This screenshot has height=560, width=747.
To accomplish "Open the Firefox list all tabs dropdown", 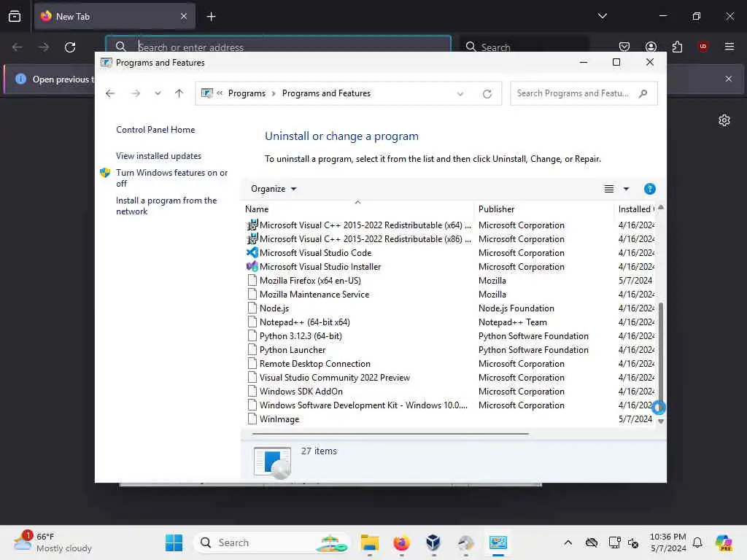I will pos(602,16).
